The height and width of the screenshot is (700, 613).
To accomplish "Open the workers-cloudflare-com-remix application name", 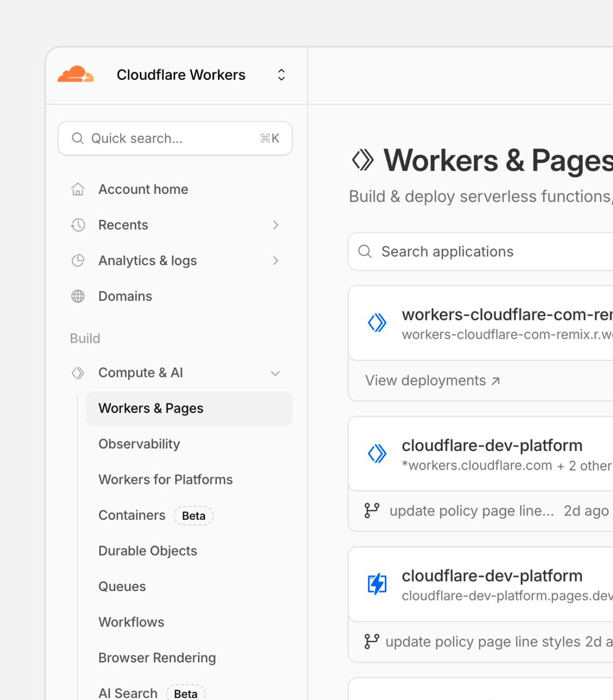I will [507, 314].
